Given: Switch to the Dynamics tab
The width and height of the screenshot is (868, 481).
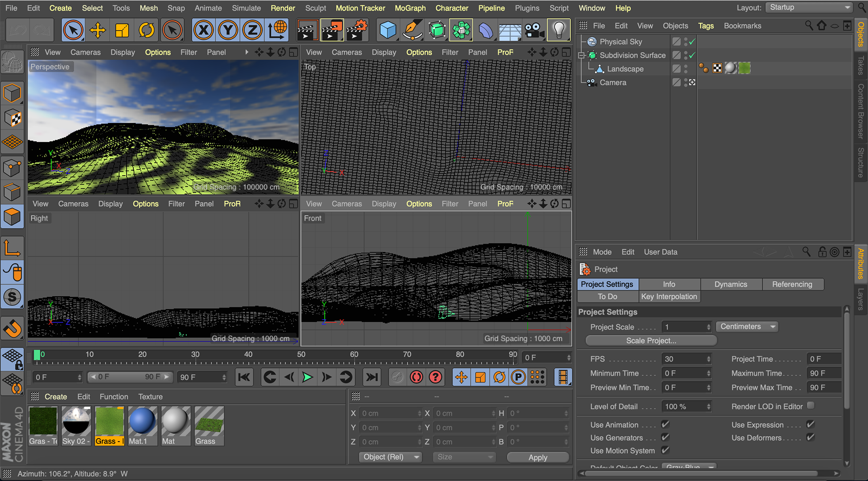Looking at the screenshot, I should (x=731, y=284).
